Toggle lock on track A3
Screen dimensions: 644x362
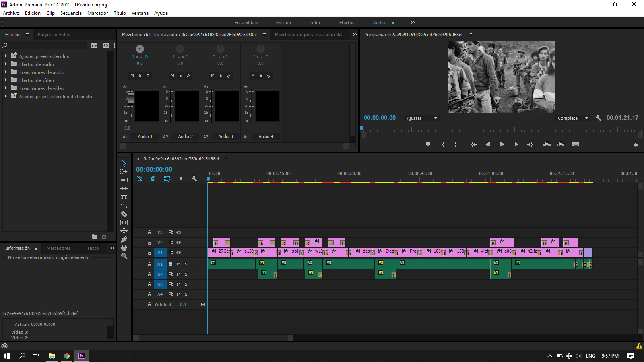pyautogui.click(x=150, y=284)
